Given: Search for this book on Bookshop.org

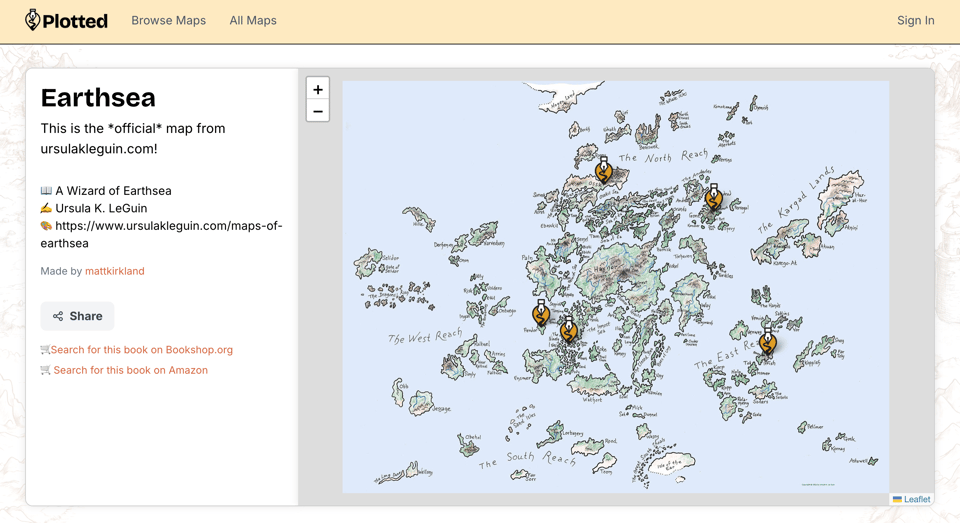Looking at the screenshot, I should tap(141, 350).
